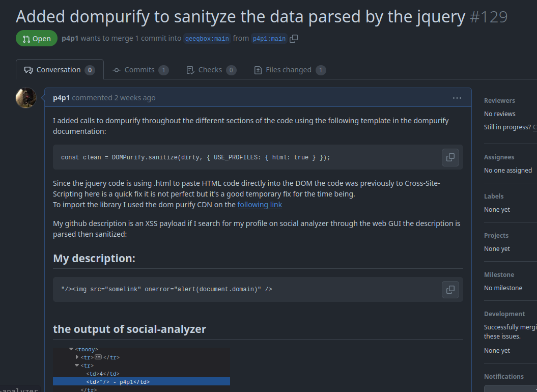This screenshot has height=392, width=537.
Task: Click the p4p1 user avatar
Action: click(x=26, y=98)
